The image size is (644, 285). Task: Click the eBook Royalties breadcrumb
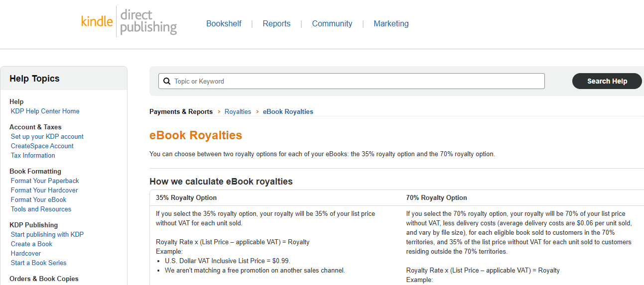pyautogui.click(x=288, y=111)
